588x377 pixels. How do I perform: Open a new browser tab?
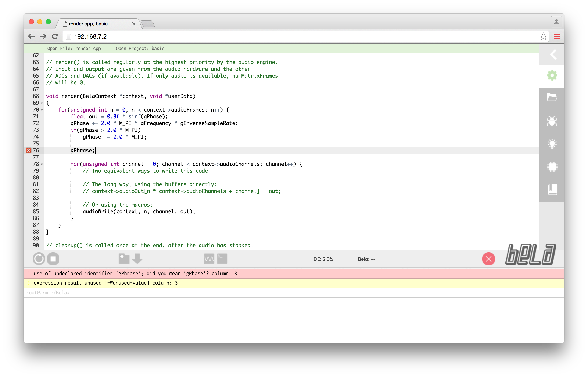coord(148,24)
